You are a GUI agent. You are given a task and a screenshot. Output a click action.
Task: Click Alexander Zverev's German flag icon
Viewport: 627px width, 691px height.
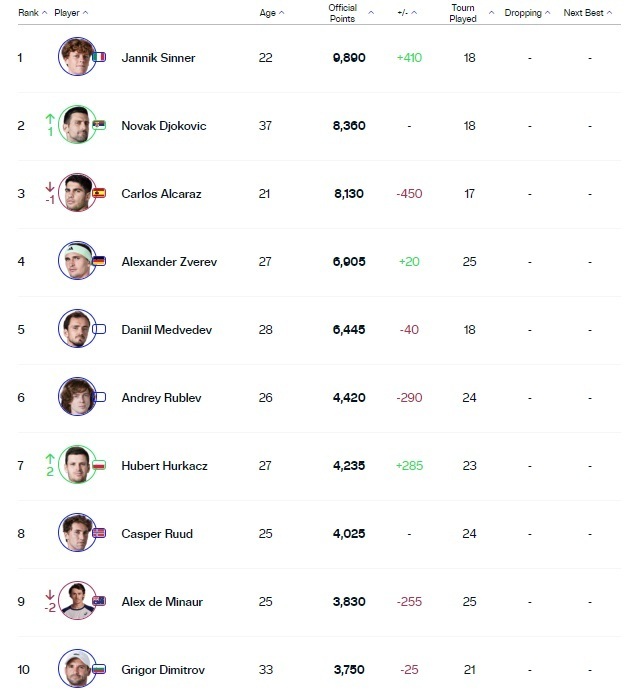[x=98, y=262]
